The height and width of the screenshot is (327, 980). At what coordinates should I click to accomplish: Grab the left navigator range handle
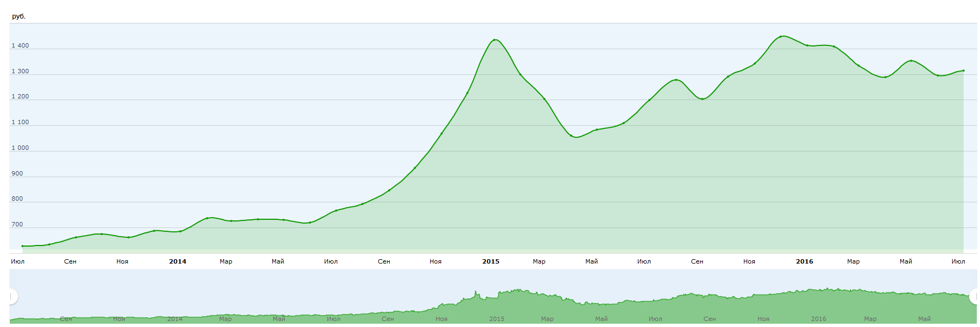pos(11,296)
